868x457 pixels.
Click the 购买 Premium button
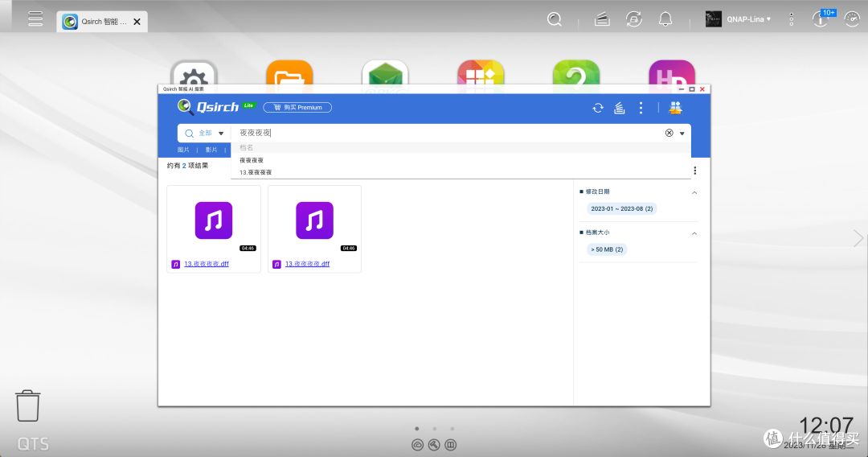297,108
